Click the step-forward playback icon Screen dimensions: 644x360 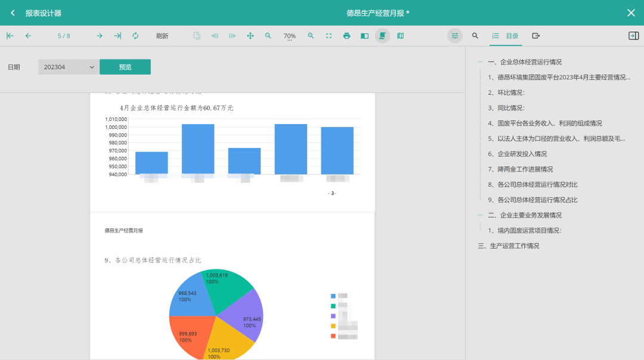click(233, 36)
